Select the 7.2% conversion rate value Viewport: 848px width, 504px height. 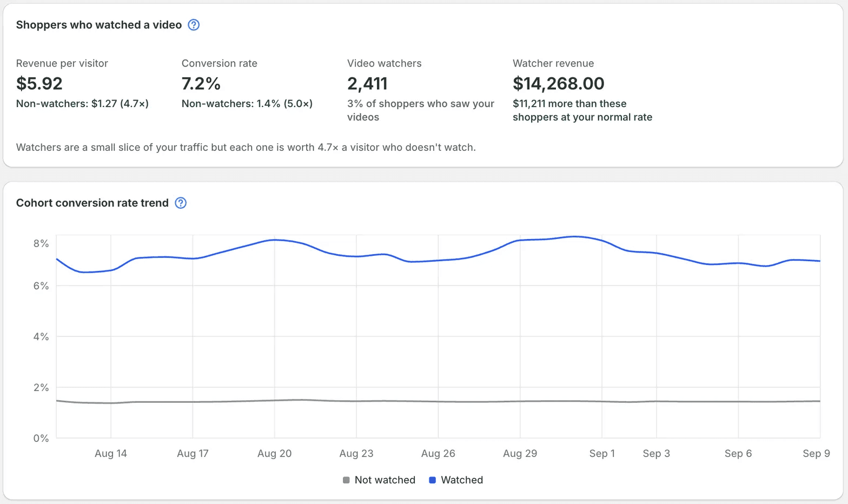[201, 83]
